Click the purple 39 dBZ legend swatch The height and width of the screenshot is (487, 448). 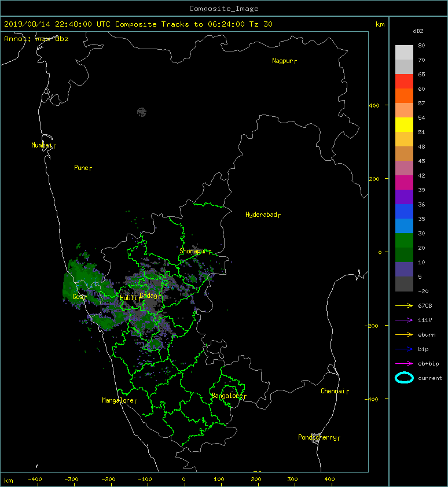(x=404, y=197)
